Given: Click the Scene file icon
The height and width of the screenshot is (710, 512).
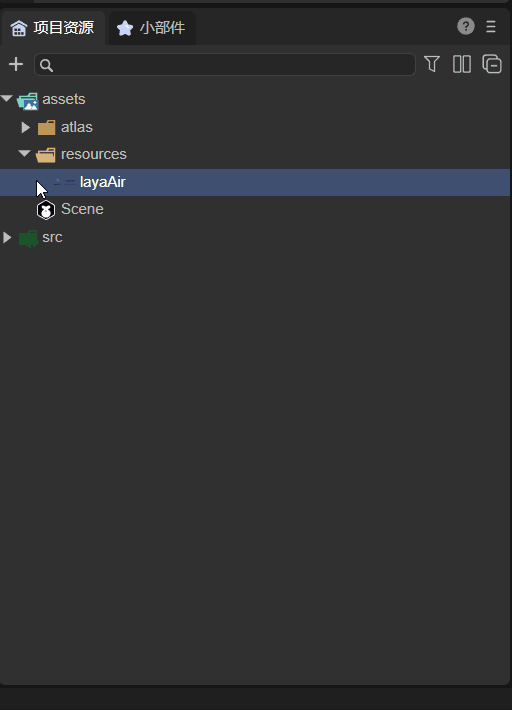Looking at the screenshot, I should (46, 210).
